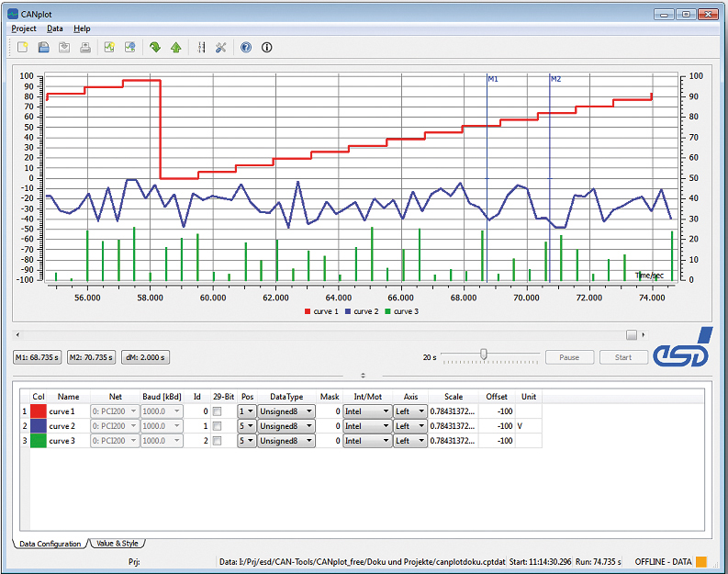Click the blue help question mark icon
This screenshot has width=728, height=574.
point(245,48)
